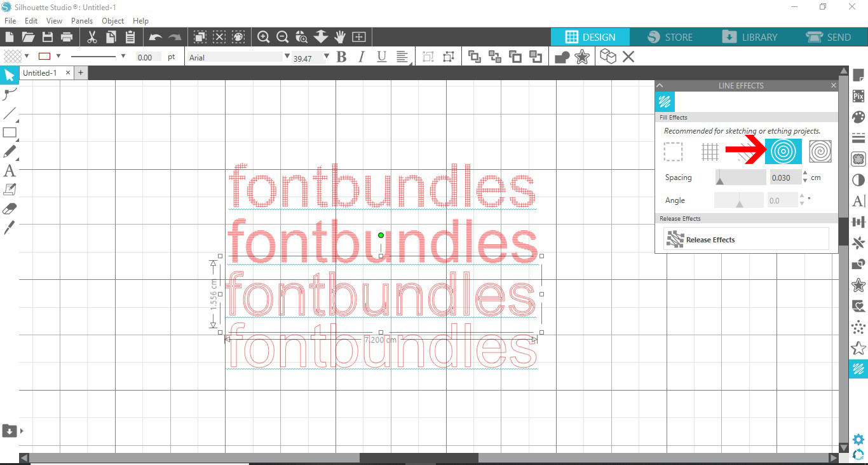The width and height of the screenshot is (868, 465).
Task: Click the Release Effects button
Action: 746,239
